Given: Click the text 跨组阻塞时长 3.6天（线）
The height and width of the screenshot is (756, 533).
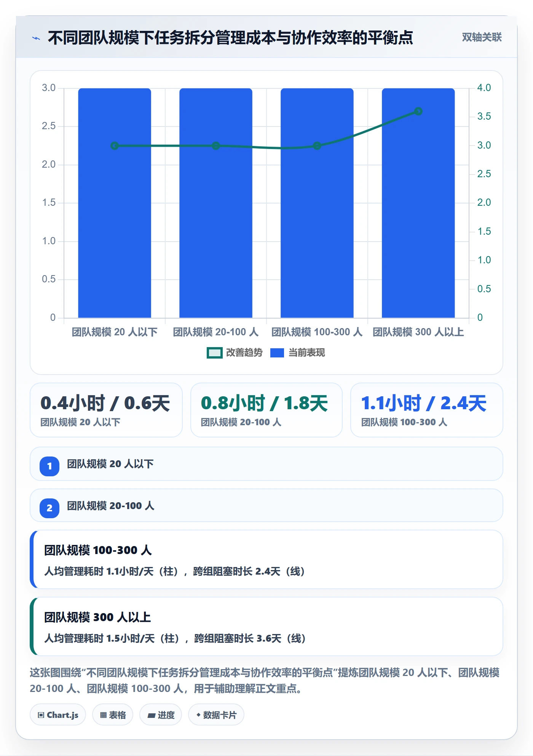Looking at the screenshot, I should (250, 639).
